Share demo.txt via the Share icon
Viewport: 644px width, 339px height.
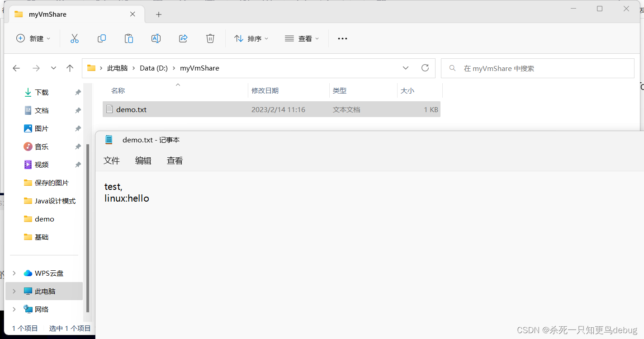183,38
